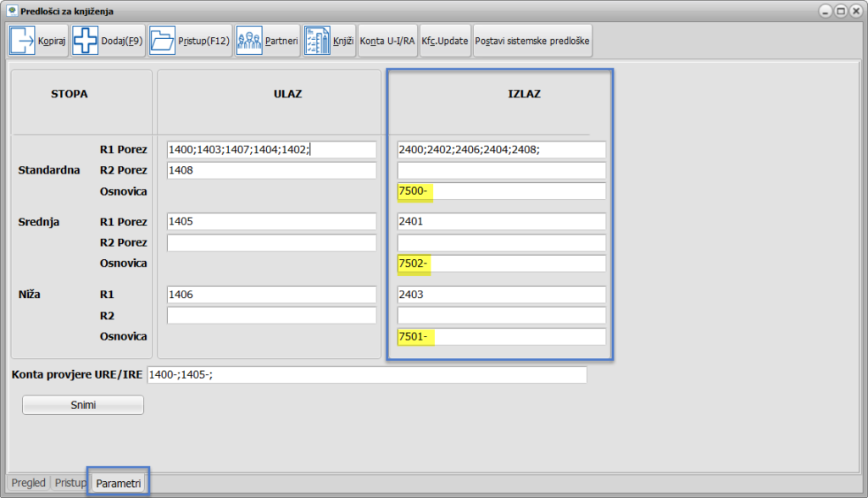
Task: Click the Srednja IZLAZ field with 2401
Action: 501,222
